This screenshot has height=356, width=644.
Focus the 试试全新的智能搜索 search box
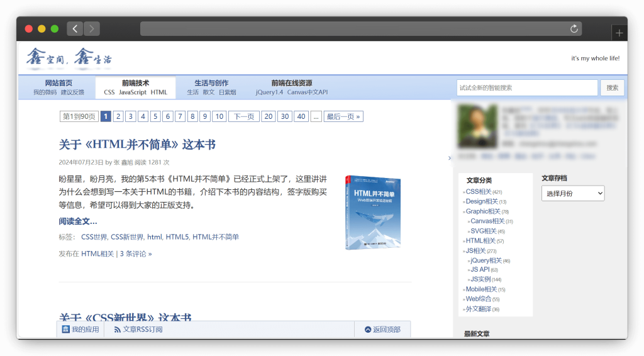point(527,87)
